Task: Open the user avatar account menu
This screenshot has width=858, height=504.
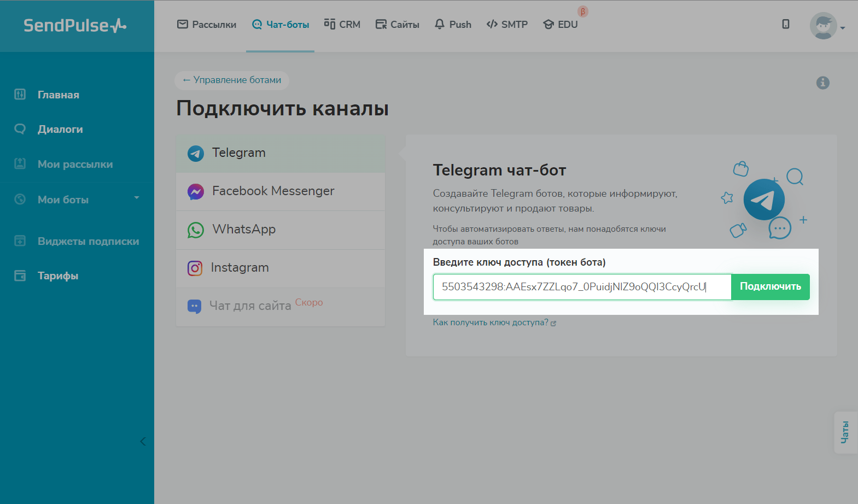Action: [826, 26]
